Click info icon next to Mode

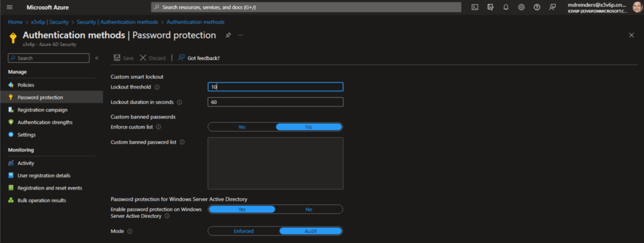(130, 232)
